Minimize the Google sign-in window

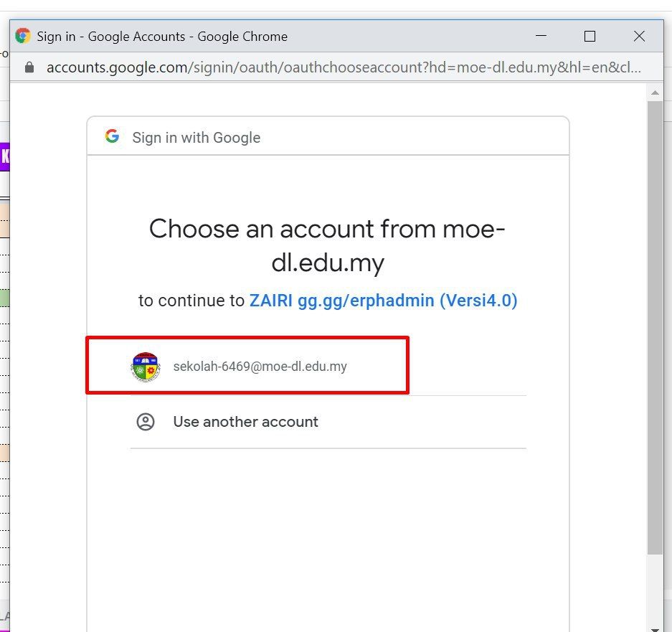coord(541,36)
